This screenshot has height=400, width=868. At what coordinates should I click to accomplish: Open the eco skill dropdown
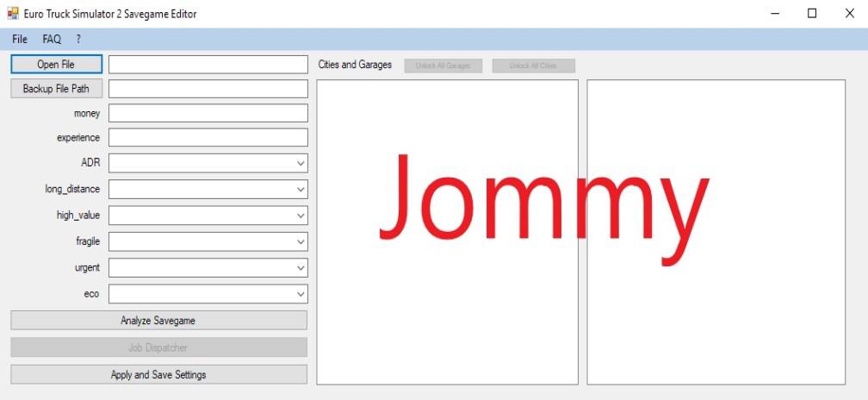[x=208, y=295]
